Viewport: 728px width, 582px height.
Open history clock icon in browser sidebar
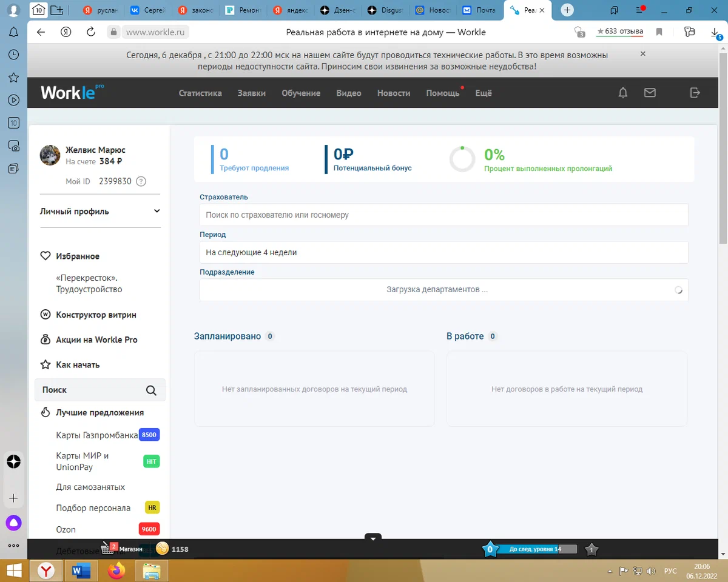[13, 55]
